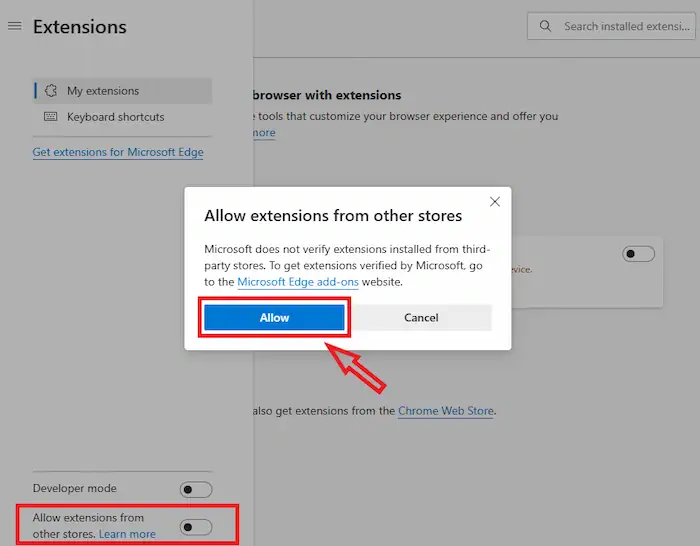
Task: Toggle the installed extension's enable switch
Action: (x=638, y=254)
